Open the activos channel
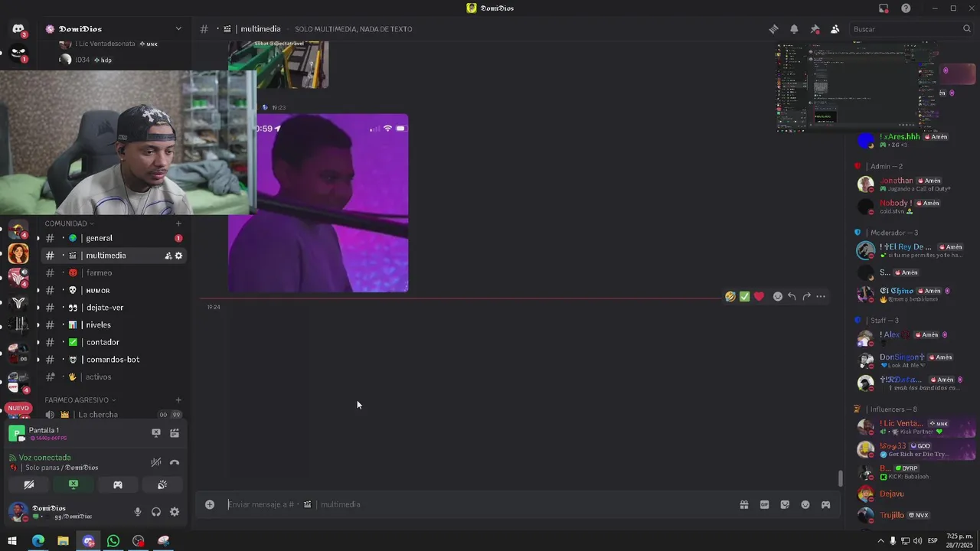Image resolution: width=980 pixels, height=551 pixels. 113,377
